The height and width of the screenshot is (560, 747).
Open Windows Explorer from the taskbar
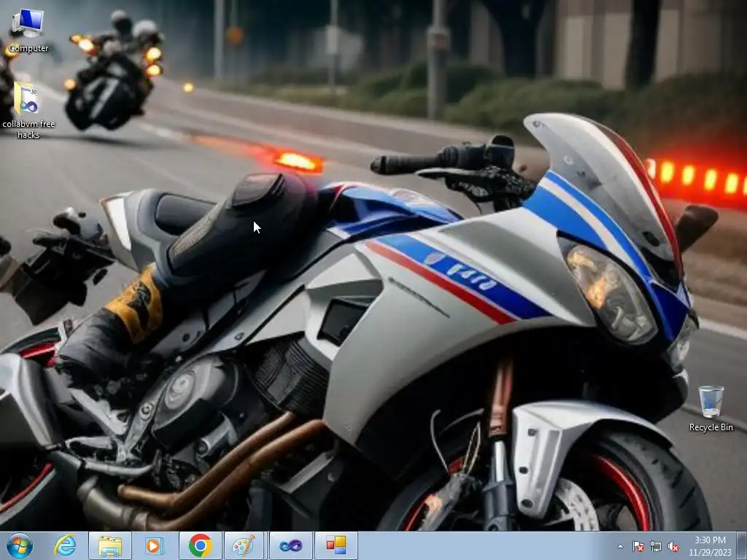point(110,545)
